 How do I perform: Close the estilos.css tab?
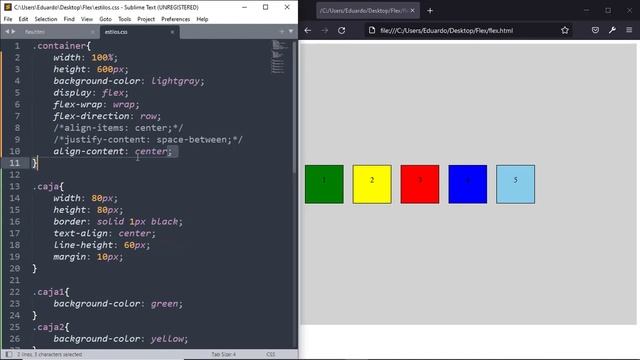[172, 32]
